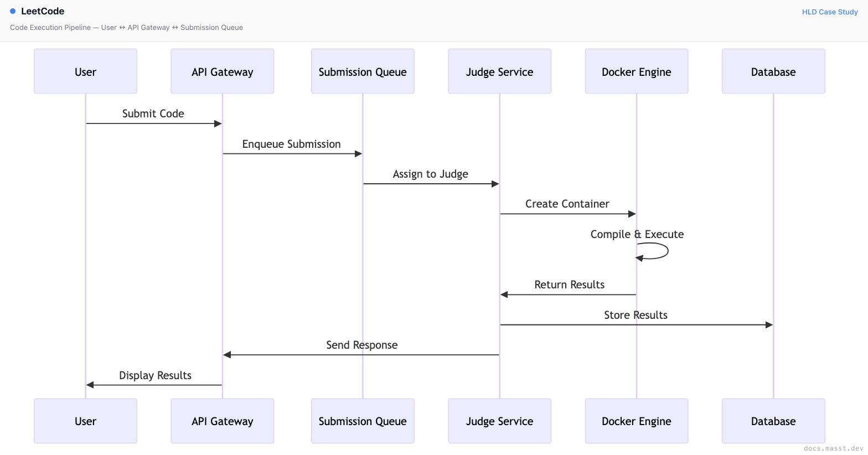Click the "Submit Code" message label
The width and height of the screenshot is (868, 455).
pyautogui.click(x=153, y=113)
